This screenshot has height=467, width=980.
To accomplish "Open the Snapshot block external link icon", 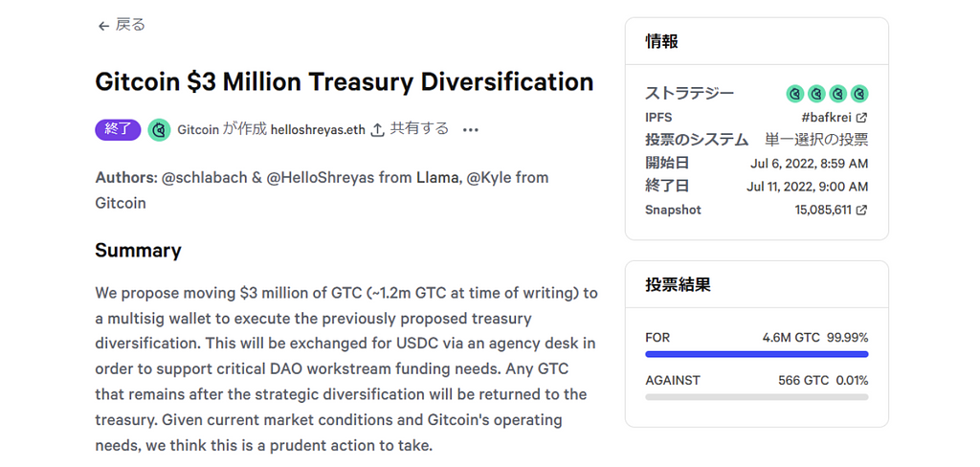I will (x=861, y=210).
